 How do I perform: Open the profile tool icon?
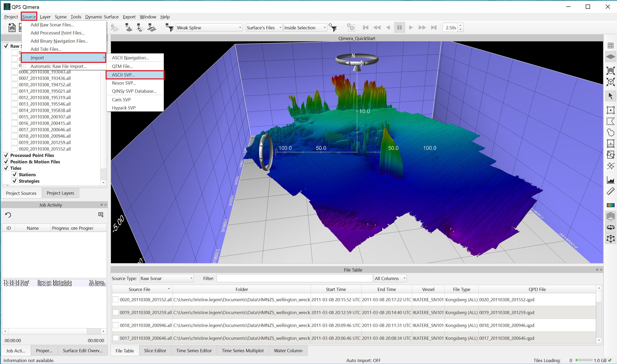[610, 180]
